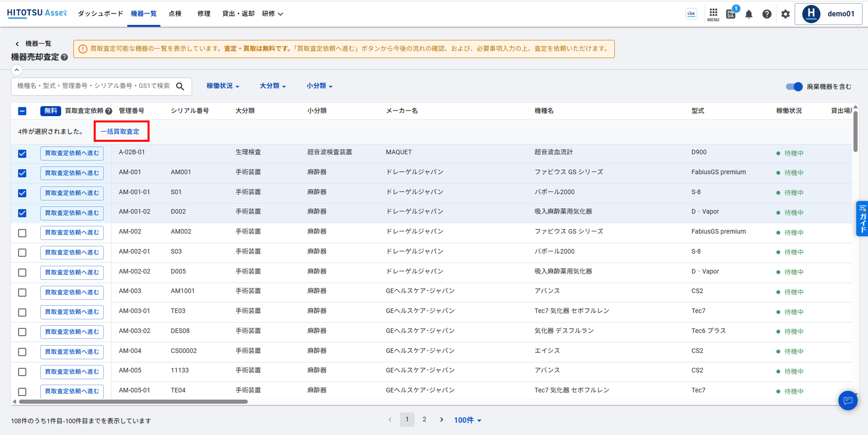868x435 pixels.
Task: Check the AM-004 row checkbox
Action: click(x=22, y=352)
